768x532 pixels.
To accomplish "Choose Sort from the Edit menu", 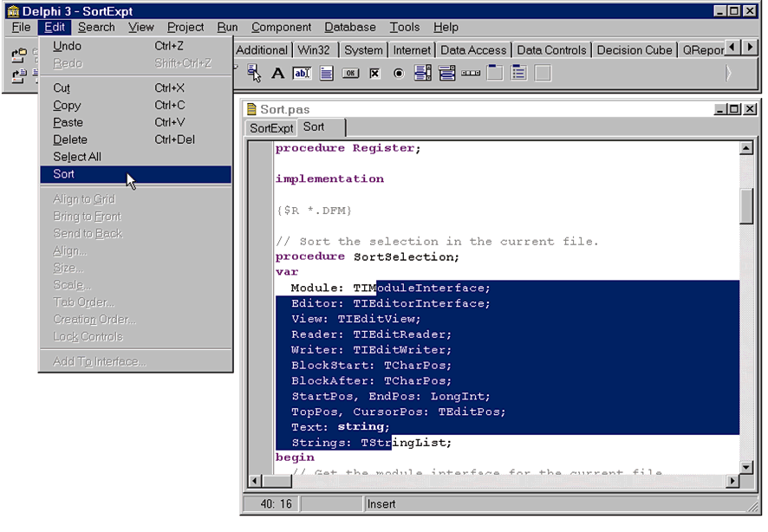I will coord(64,174).
